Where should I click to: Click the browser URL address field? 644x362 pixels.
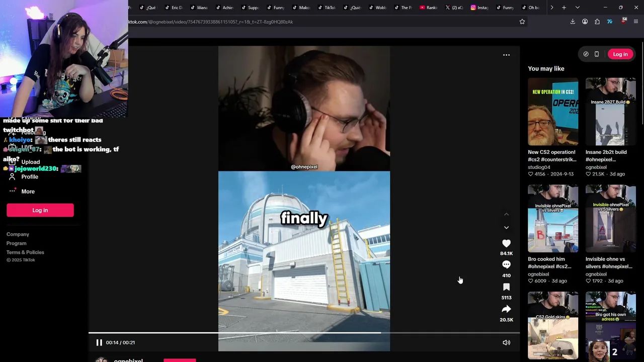[322, 22]
